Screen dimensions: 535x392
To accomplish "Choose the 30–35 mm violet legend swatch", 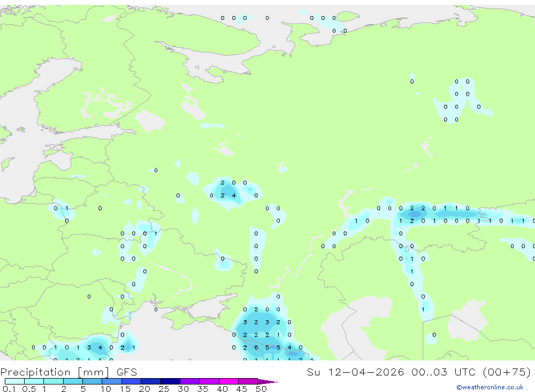I will pyautogui.click(x=189, y=381).
